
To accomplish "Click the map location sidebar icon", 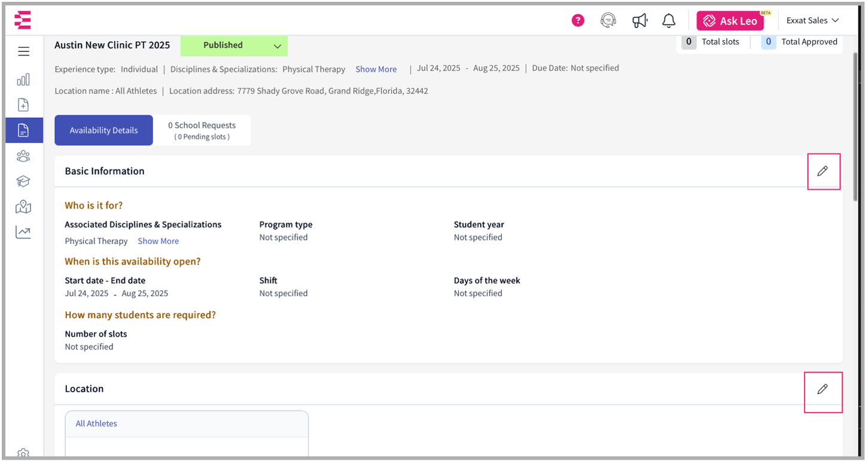I will click(x=23, y=207).
